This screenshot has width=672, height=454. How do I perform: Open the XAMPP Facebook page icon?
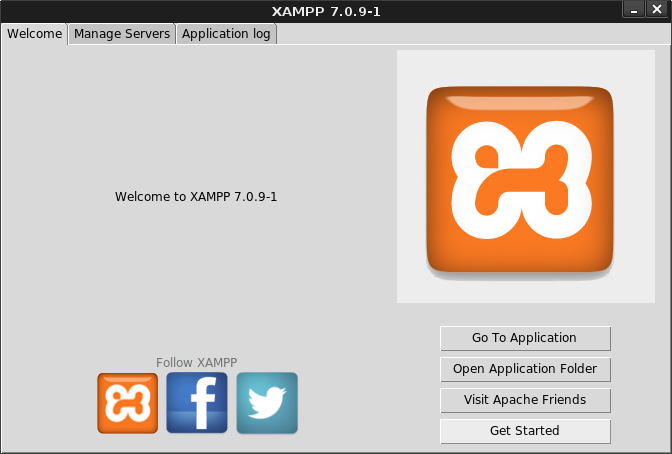point(197,403)
